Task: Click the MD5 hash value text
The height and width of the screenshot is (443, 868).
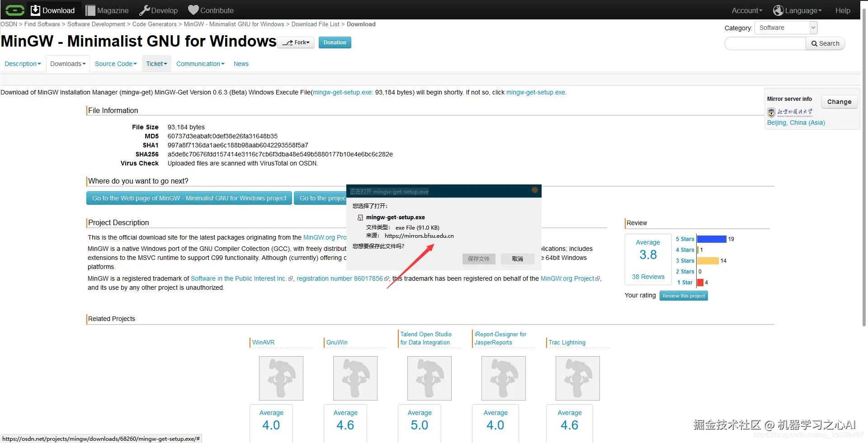Action: pyautogui.click(x=222, y=136)
